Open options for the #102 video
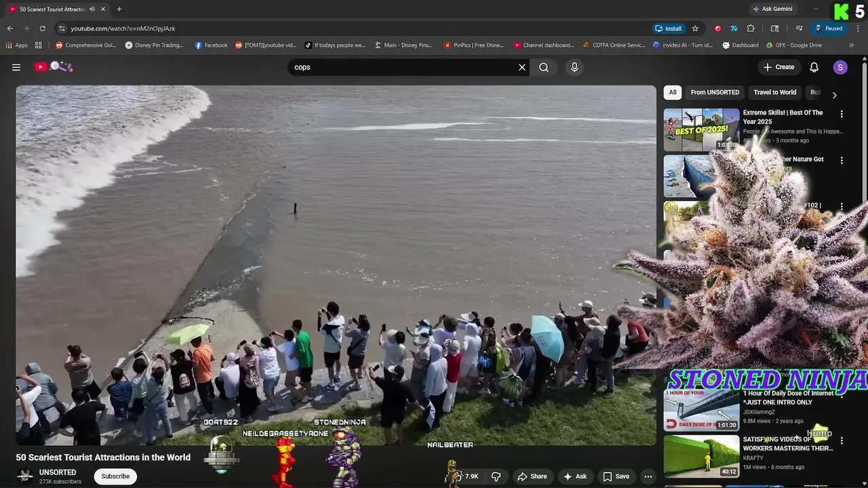The image size is (868, 488). (842, 207)
